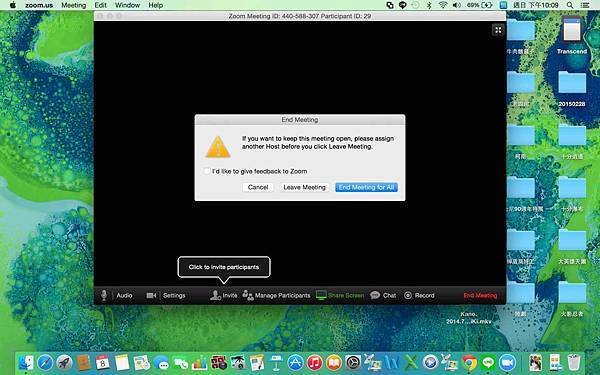Launch Safari from the Dock

pyautogui.click(x=45, y=362)
